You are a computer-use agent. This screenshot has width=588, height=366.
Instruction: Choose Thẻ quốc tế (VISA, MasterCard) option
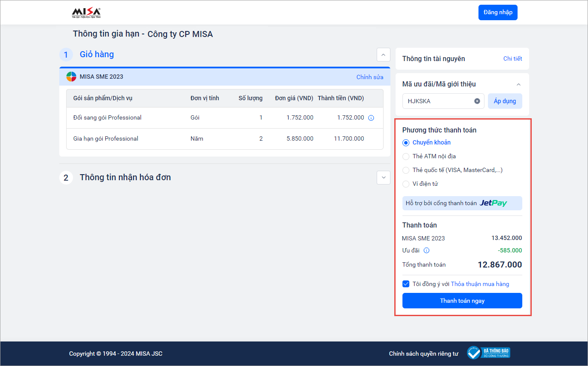[406, 170]
